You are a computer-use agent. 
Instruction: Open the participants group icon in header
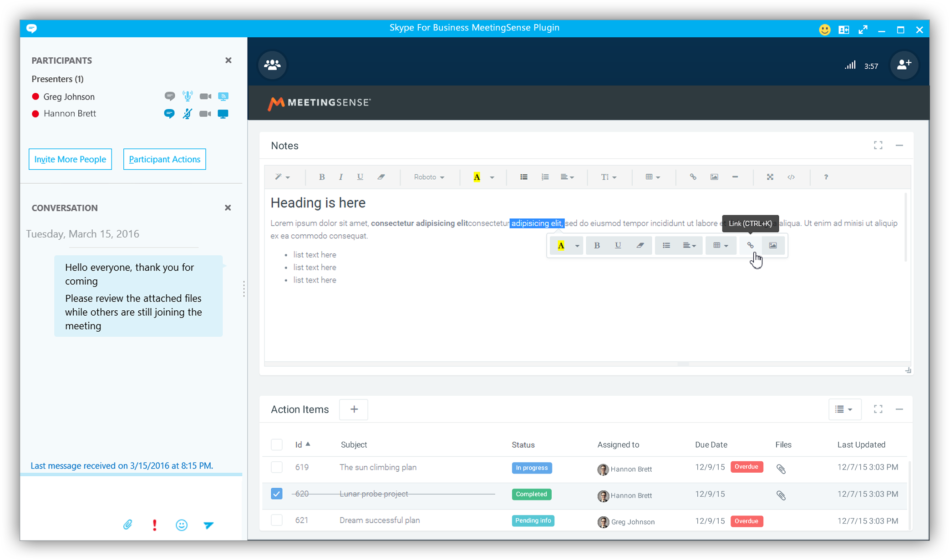272,65
